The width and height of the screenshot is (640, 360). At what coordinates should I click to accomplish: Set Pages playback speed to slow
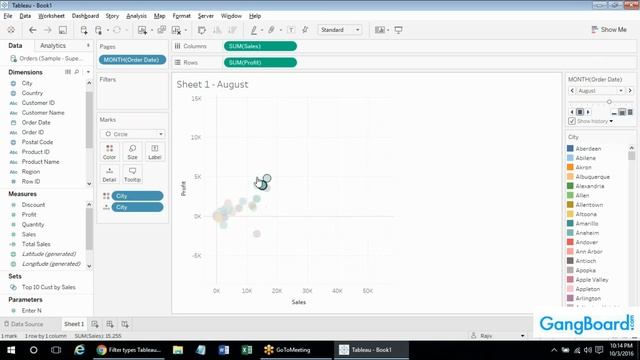614,112
